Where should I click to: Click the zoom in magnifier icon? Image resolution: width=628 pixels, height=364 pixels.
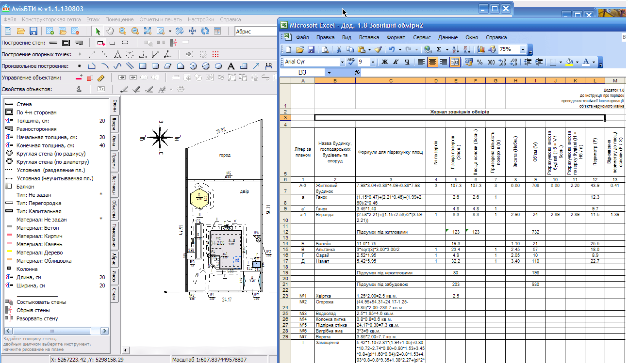click(x=123, y=31)
